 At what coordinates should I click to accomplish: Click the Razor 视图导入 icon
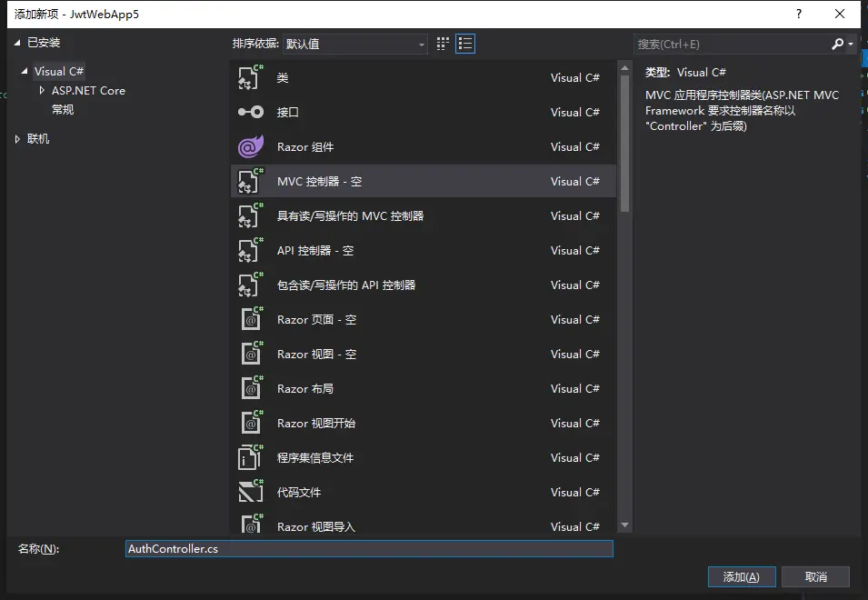(x=251, y=524)
